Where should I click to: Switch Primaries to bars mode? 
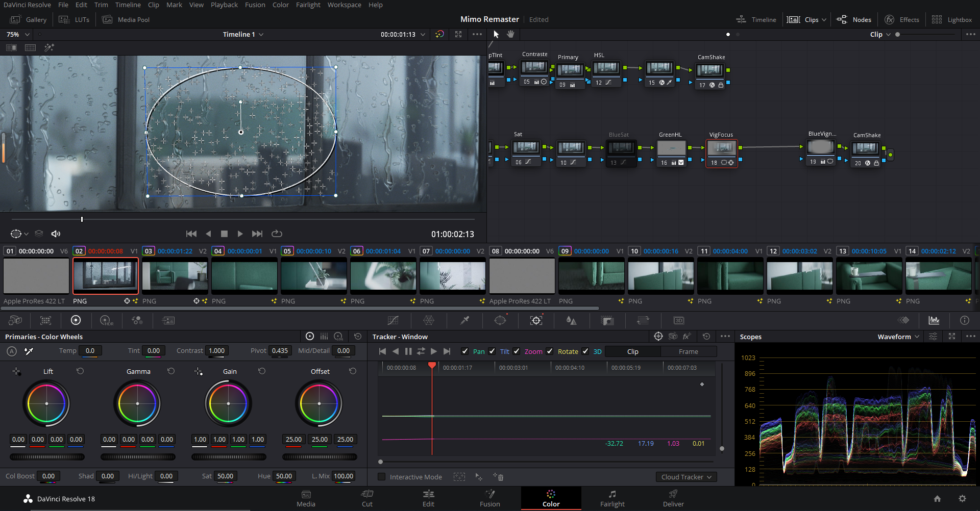coord(324,337)
